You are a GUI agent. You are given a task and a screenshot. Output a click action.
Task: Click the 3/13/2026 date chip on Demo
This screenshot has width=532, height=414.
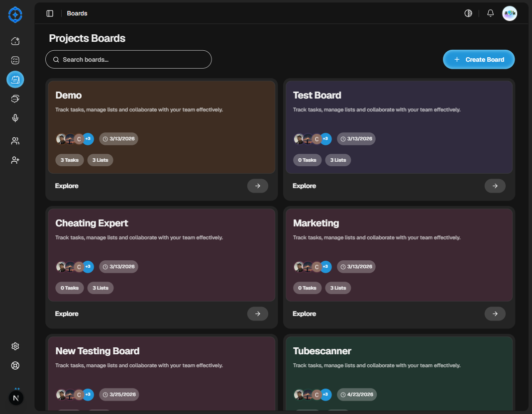(x=119, y=139)
